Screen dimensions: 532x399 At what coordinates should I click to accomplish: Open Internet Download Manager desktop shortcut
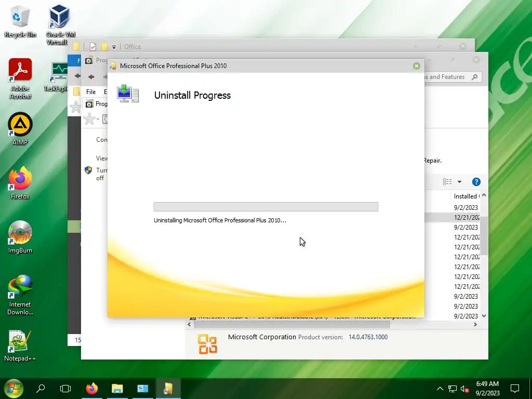(x=20, y=295)
